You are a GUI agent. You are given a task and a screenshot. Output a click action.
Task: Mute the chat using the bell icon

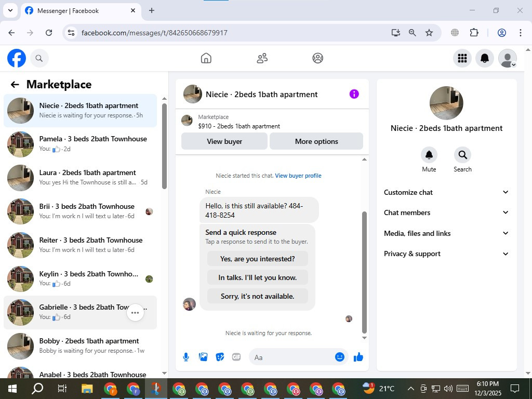(x=429, y=155)
